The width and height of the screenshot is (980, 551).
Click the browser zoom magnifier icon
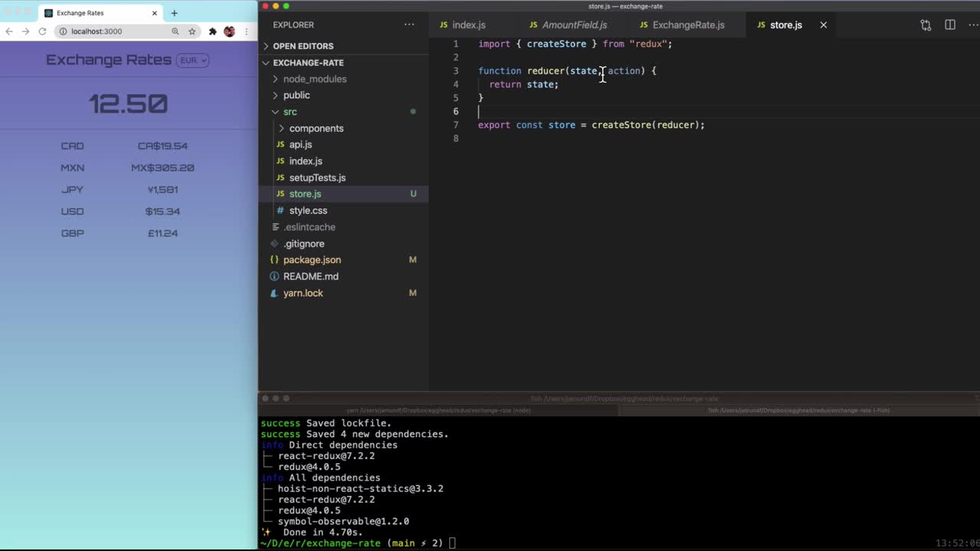[x=175, y=31]
